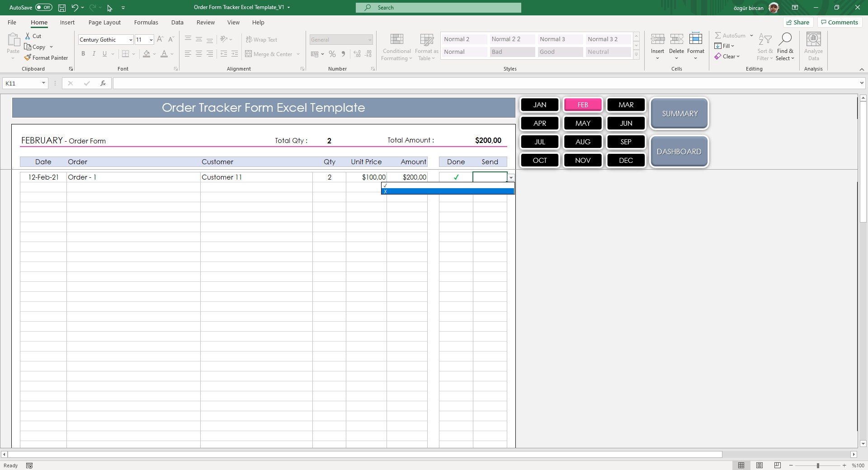Image resolution: width=868 pixels, height=470 pixels.
Task: Open Conditional Formatting options
Action: tap(396, 47)
